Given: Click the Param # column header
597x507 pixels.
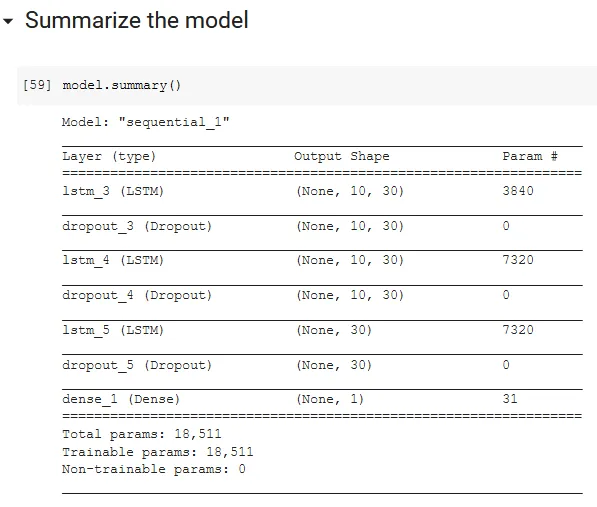Looking at the screenshot, I should click(530, 156).
